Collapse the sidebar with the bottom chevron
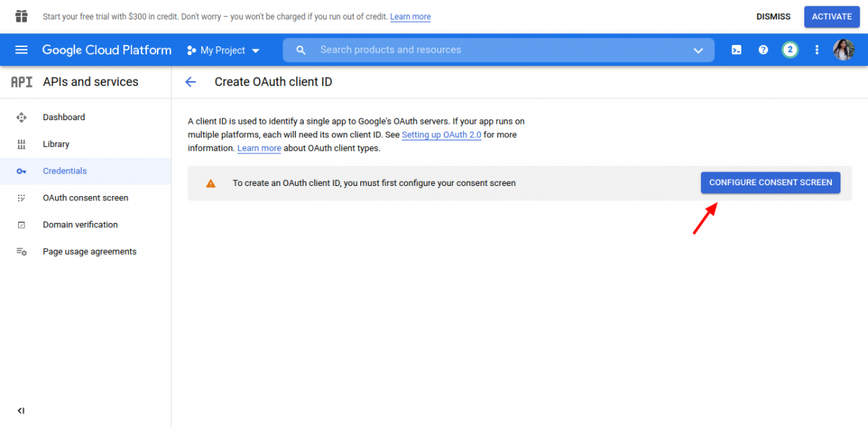 21,410
